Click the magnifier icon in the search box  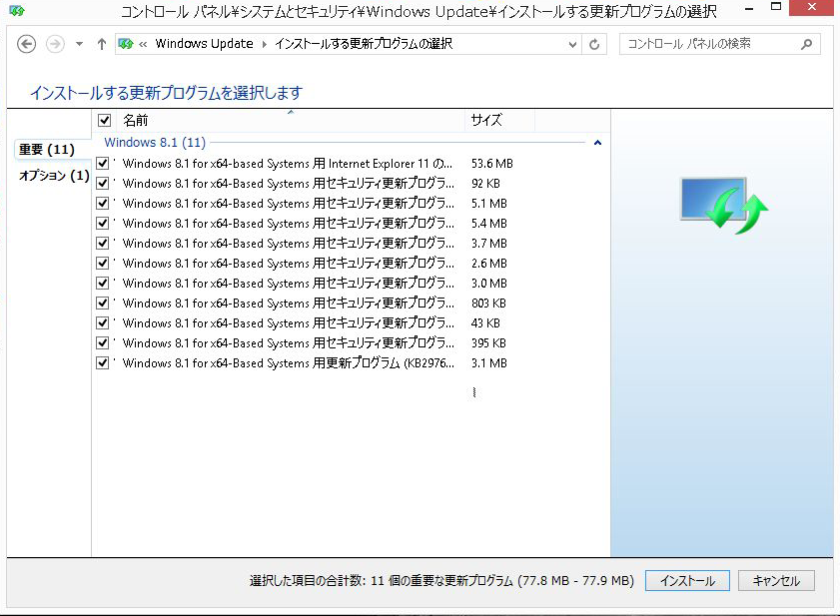click(806, 45)
